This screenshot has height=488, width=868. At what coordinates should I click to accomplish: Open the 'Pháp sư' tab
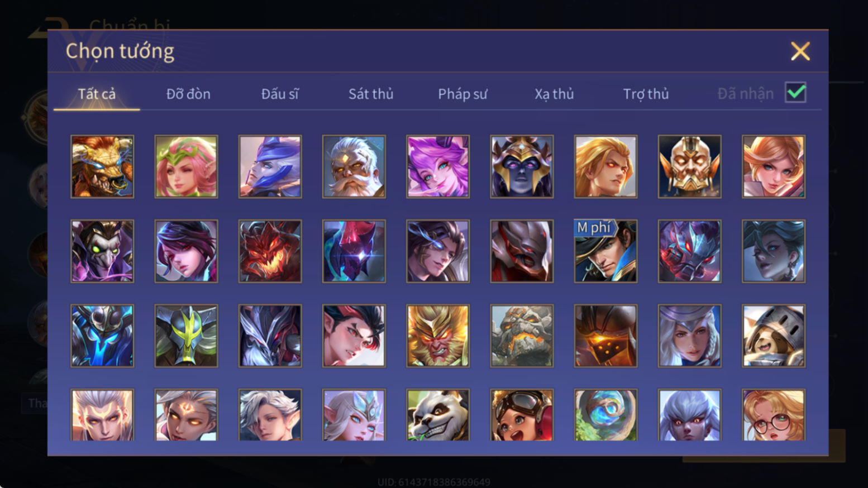click(x=462, y=94)
